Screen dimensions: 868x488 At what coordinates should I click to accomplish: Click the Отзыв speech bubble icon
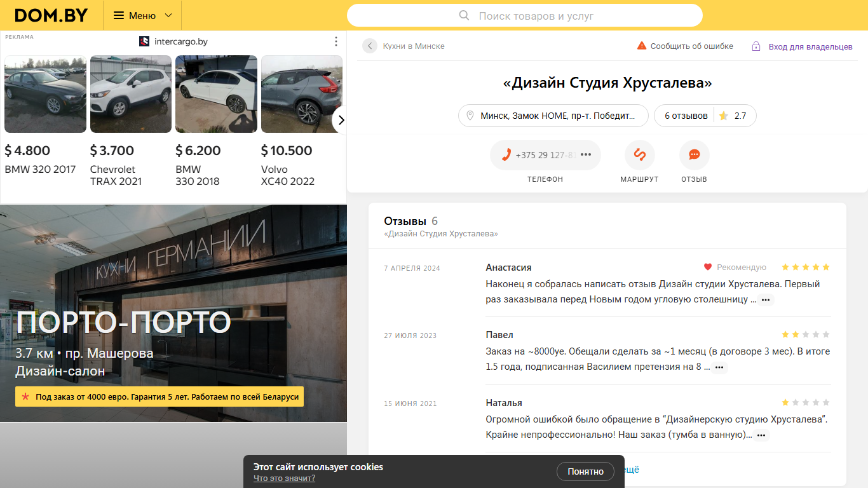point(695,155)
